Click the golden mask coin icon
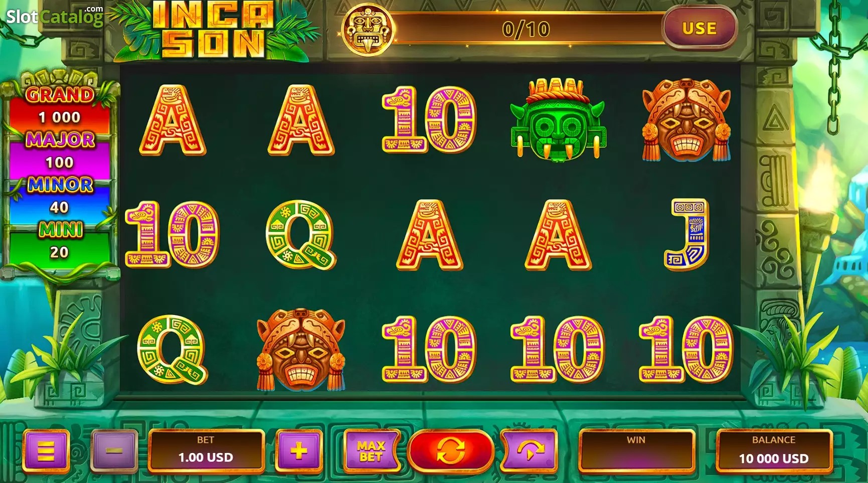The height and width of the screenshot is (483, 868). 368,30
